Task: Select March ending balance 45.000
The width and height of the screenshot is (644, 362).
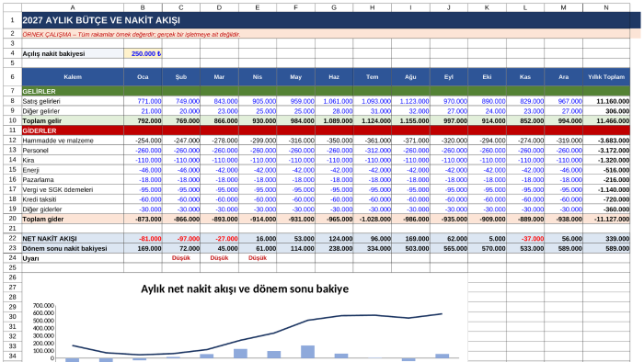Action: (x=219, y=248)
